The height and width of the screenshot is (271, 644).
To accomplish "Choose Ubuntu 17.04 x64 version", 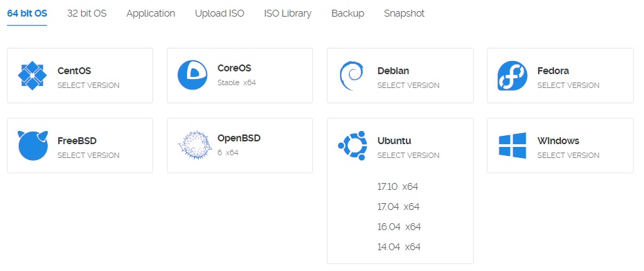I will point(398,207).
